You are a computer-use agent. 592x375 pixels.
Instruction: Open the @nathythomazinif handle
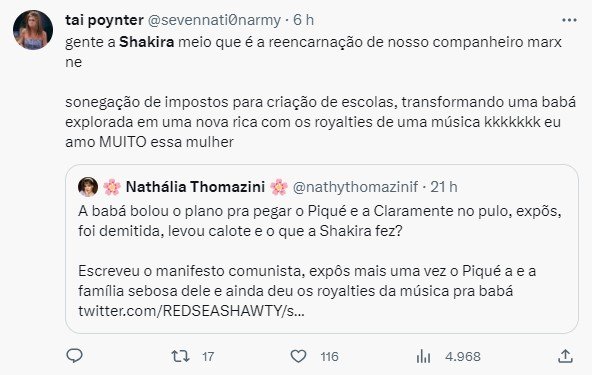point(355,187)
